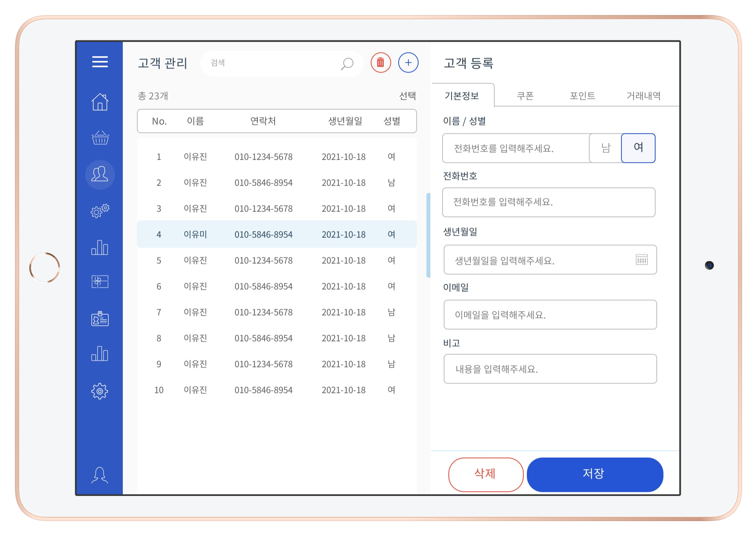Click the 저장 save button
756x536 pixels.
tap(594, 474)
